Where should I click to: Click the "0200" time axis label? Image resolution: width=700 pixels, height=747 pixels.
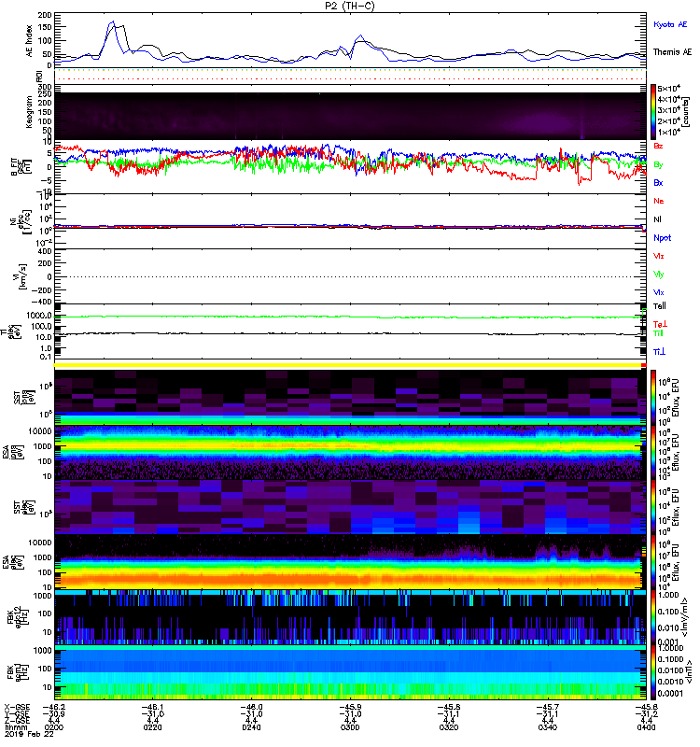point(53,727)
